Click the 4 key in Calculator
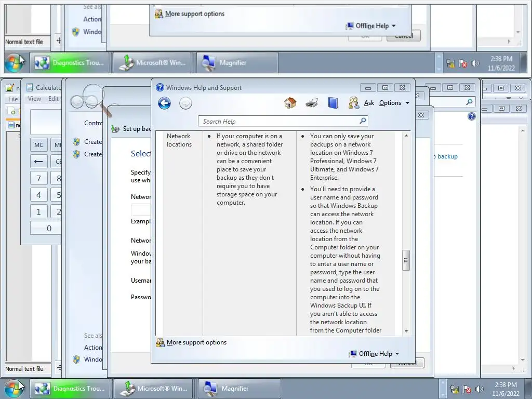532x399 pixels. click(38, 195)
